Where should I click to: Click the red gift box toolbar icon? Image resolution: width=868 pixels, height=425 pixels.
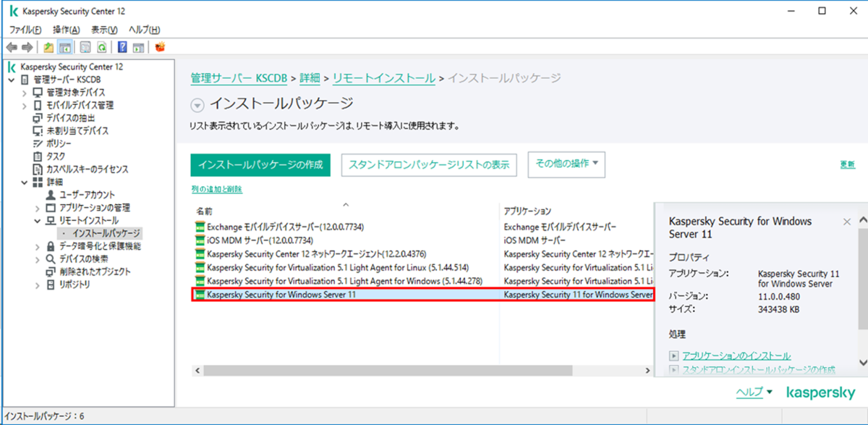[x=161, y=47]
